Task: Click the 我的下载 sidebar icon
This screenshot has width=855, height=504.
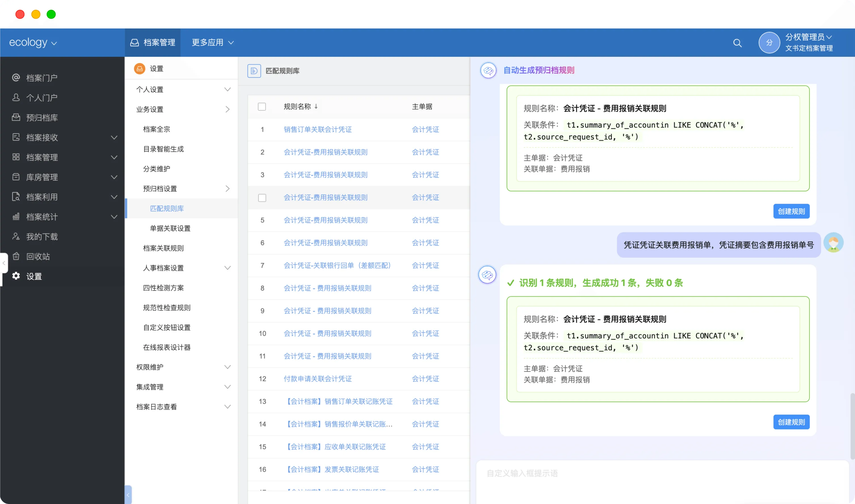Action: click(x=16, y=236)
